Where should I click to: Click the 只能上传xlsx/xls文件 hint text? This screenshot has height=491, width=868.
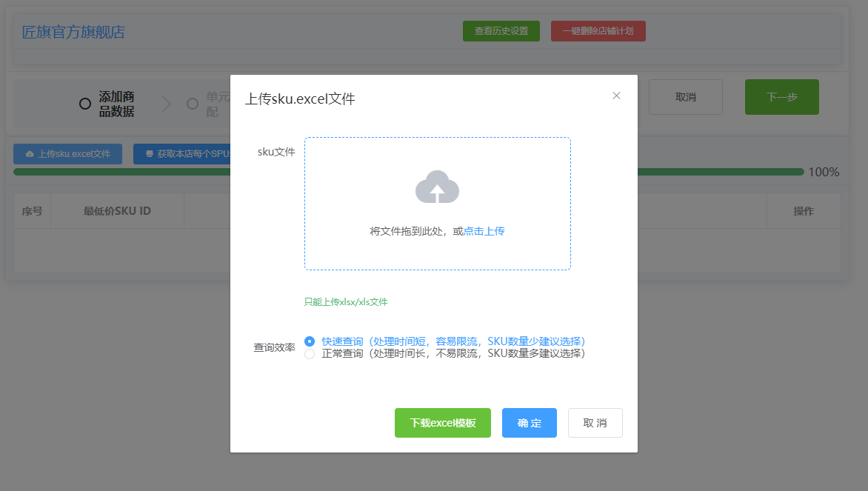coord(345,301)
